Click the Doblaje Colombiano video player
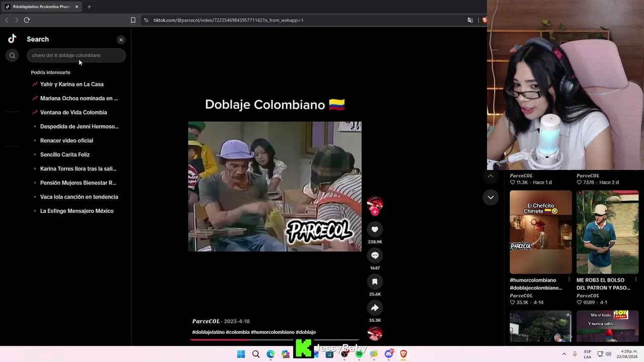 point(275,186)
